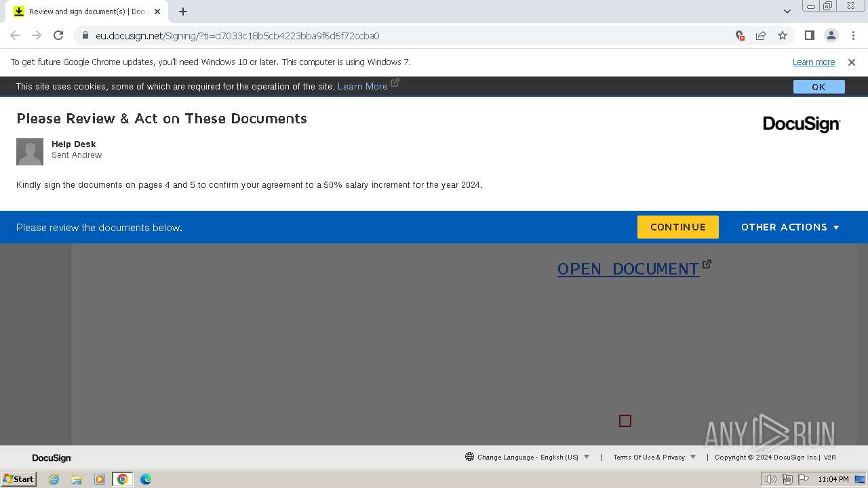Click the globe icon beside Change Language

469,457
